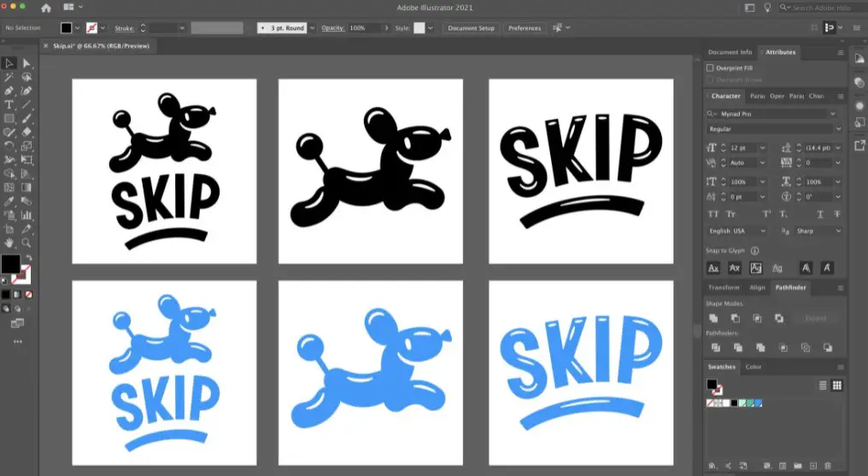
Task: Toggle the Overprint Fill checkbox
Action: [x=710, y=68]
